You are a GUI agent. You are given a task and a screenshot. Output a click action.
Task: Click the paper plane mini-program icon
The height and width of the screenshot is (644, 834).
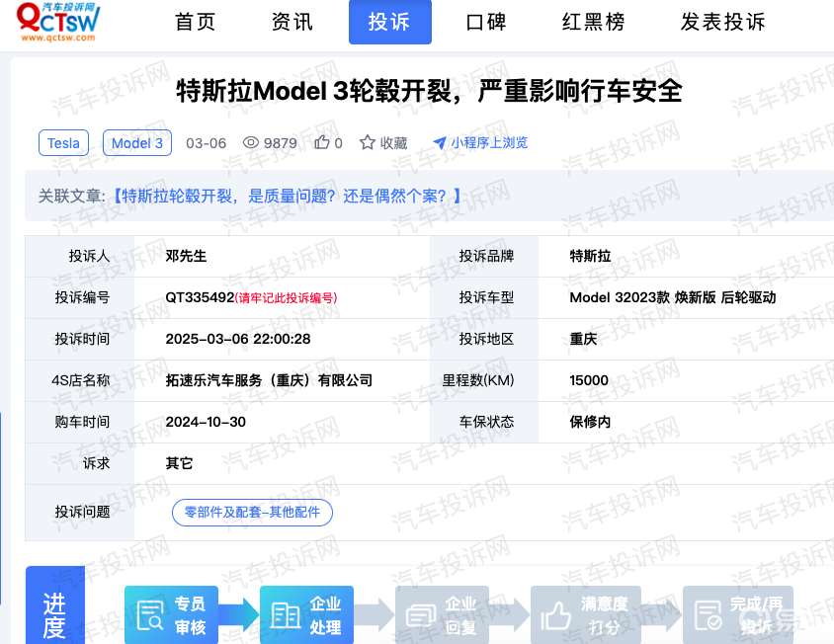(440, 142)
